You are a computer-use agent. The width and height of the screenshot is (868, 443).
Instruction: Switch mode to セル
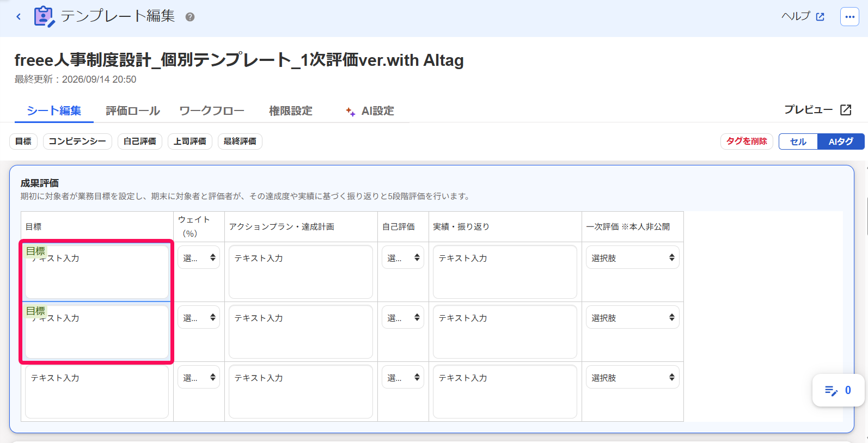798,141
